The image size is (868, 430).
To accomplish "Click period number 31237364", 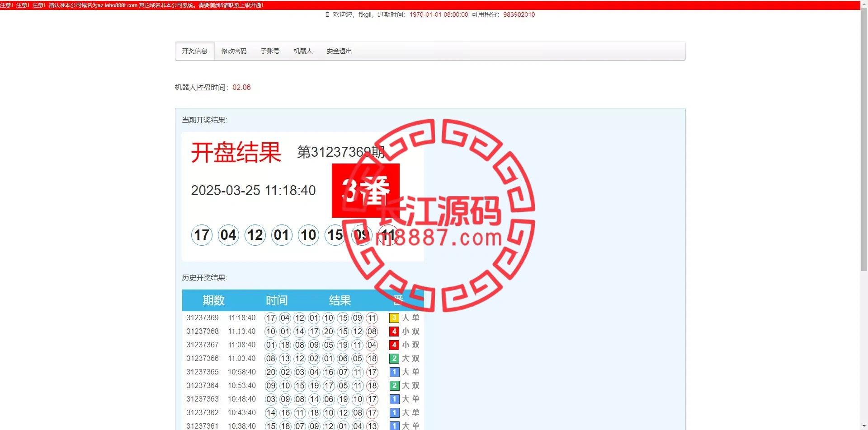I will (203, 386).
